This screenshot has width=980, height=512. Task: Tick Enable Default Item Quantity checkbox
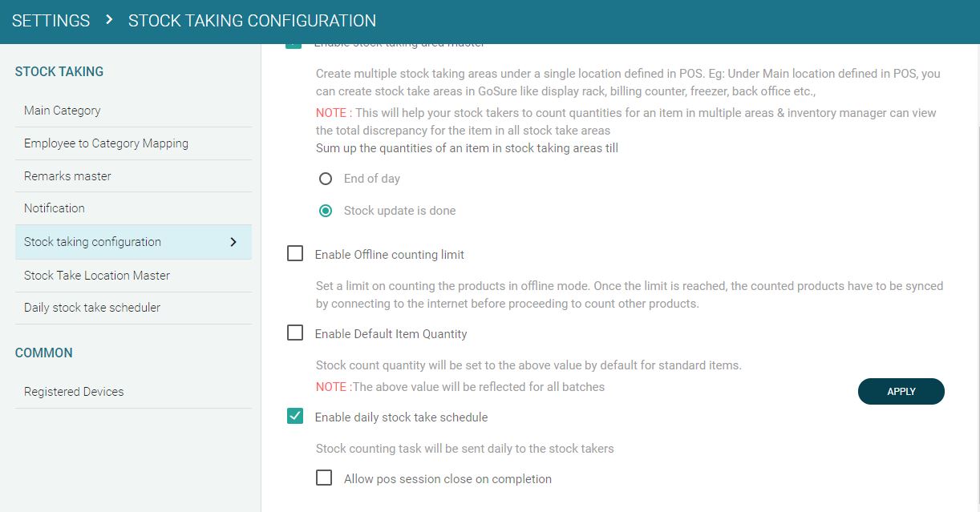tap(295, 333)
